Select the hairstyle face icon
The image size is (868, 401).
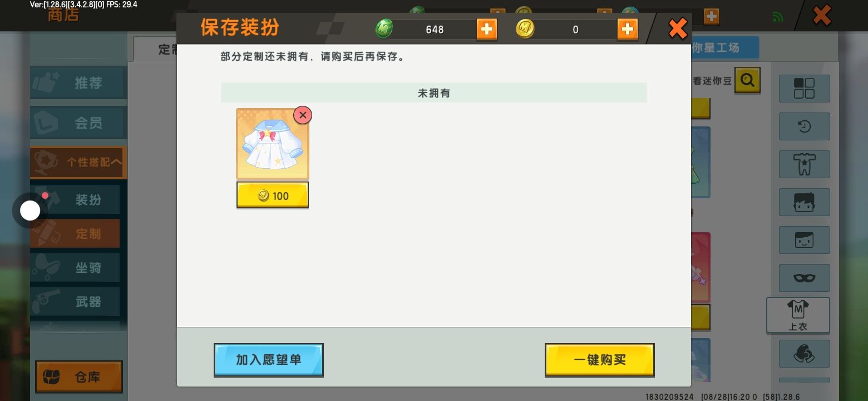[804, 202]
